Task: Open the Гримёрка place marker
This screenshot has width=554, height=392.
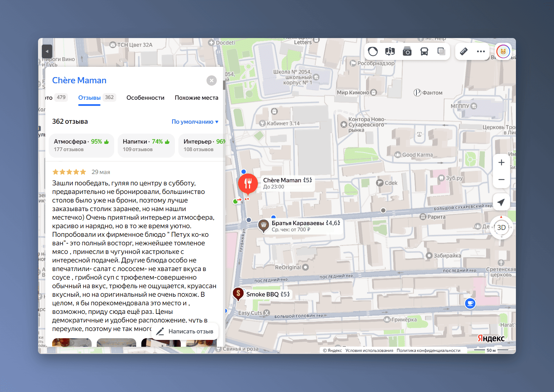Action: coord(387,320)
